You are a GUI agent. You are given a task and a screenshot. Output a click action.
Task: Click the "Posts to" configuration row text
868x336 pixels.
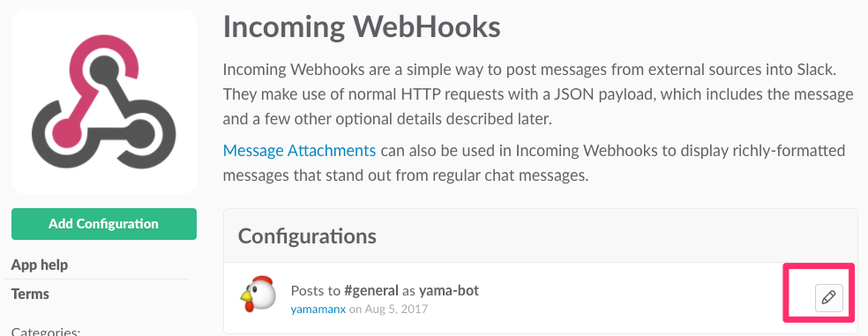click(x=385, y=290)
